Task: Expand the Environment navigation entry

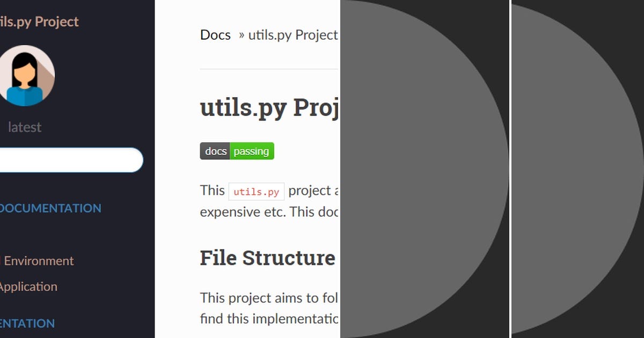Action: pyautogui.click(x=38, y=261)
